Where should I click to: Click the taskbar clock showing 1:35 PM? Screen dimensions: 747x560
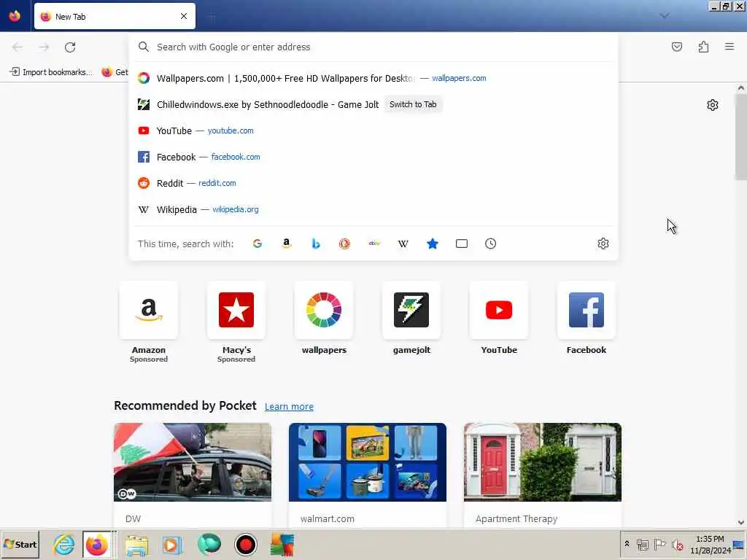(x=710, y=544)
